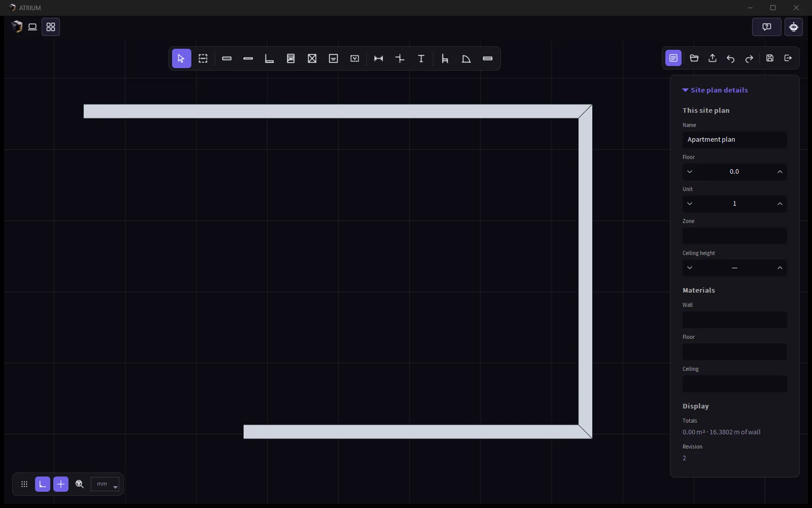Screen dimensions: 812x508
Task: Click into the Zone input field
Action: [735, 236]
